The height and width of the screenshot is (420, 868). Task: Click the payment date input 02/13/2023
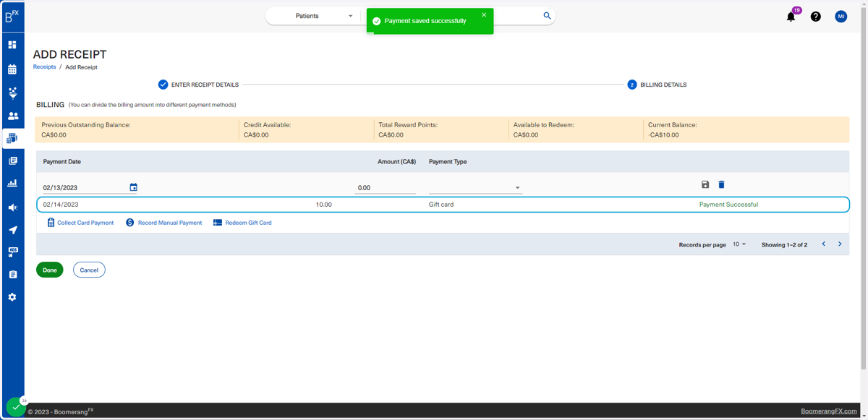tap(85, 188)
